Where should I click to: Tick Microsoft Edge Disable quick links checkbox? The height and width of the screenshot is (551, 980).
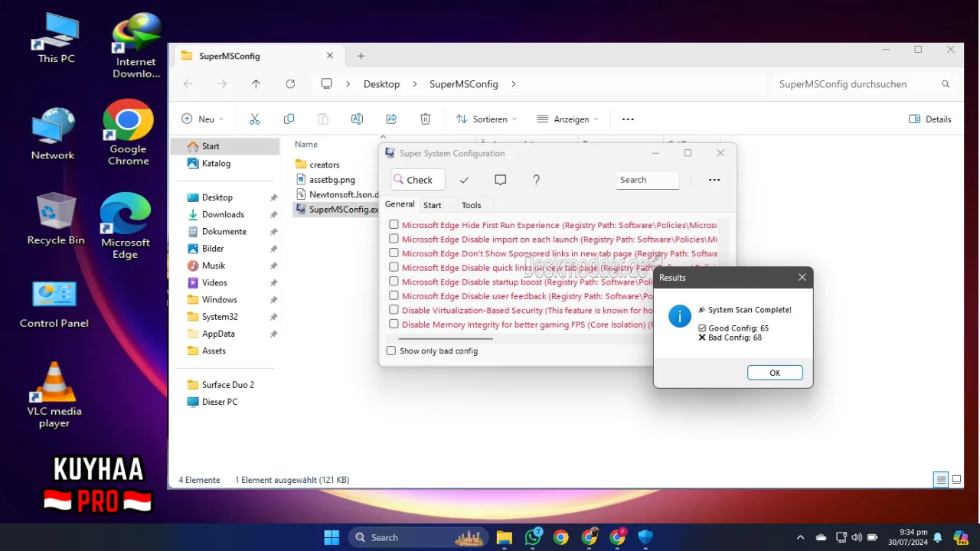click(394, 267)
